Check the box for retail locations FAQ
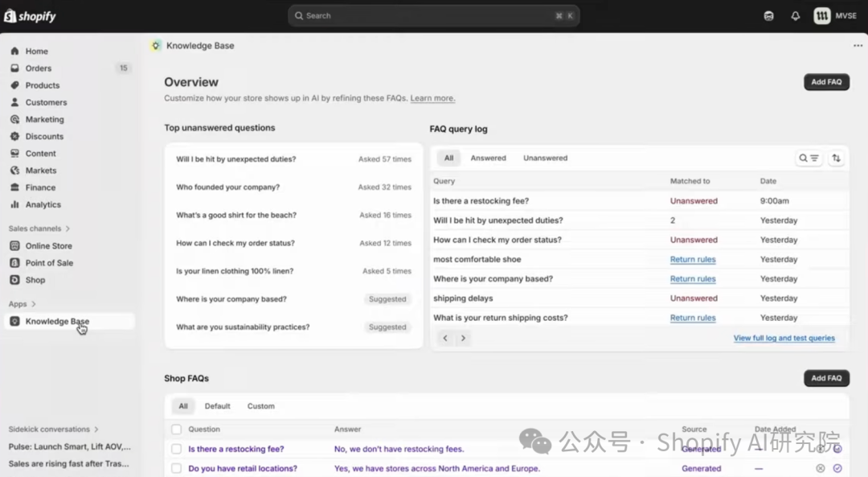The image size is (868, 477). pyautogui.click(x=176, y=468)
